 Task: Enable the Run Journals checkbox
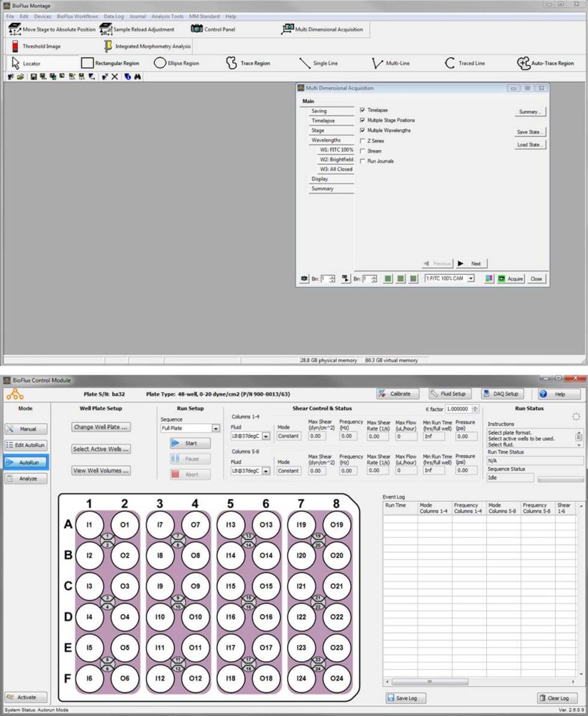(362, 161)
